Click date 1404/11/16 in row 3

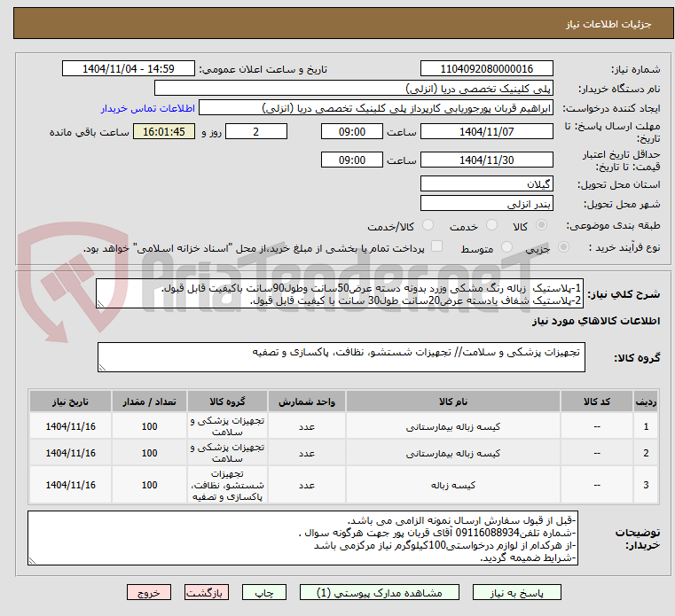[71, 485]
